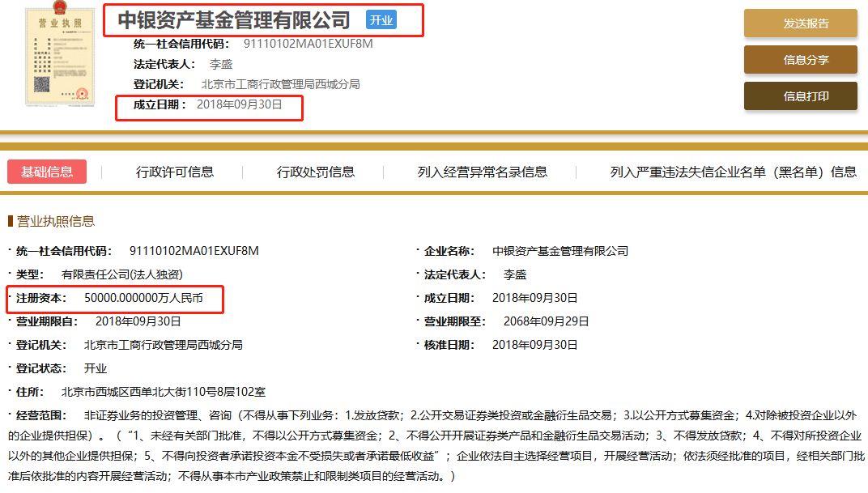Click 营业期限自 value 2018年09月30日
Viewport: 868px width, 493px height.
[x=138, y=321]
